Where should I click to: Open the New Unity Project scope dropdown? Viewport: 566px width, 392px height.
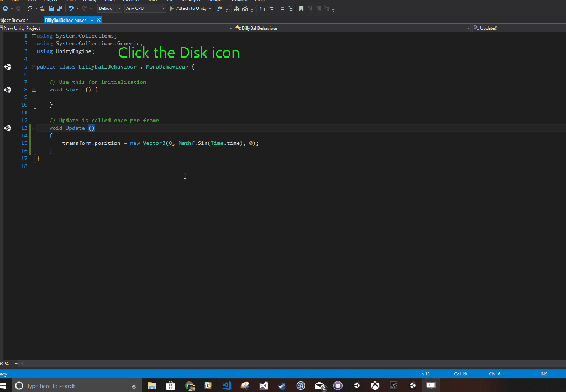(116, 28)
